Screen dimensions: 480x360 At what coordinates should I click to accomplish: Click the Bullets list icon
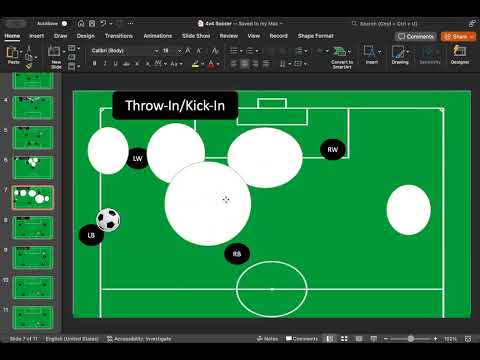[x=234, y=51]
